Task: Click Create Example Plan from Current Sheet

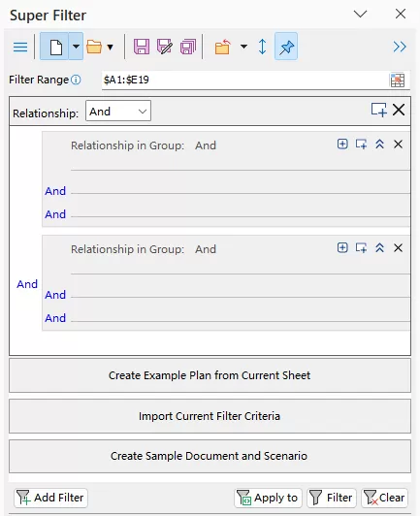Action: coord(210,375)
